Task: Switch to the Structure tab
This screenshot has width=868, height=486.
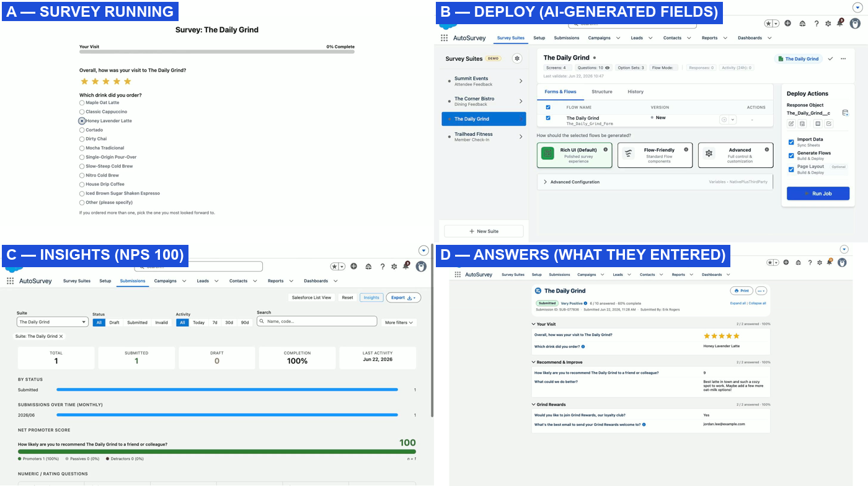Action: pos(601,92)
